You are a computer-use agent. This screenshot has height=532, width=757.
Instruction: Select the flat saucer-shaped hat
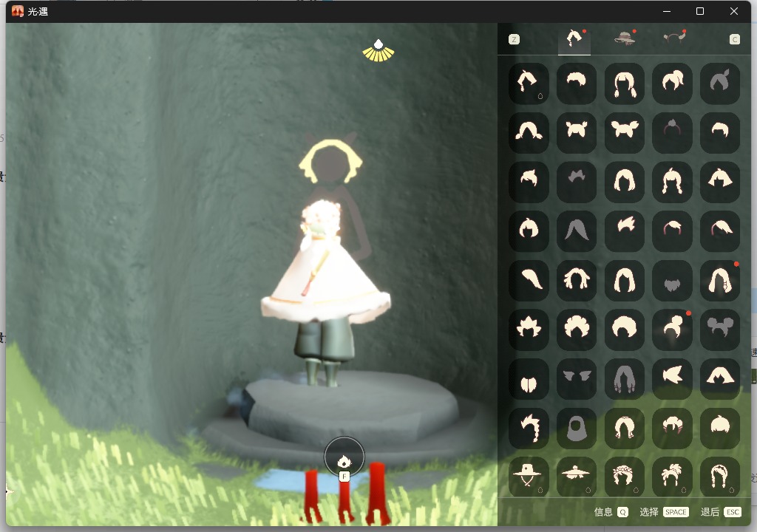tap(577, 477)
